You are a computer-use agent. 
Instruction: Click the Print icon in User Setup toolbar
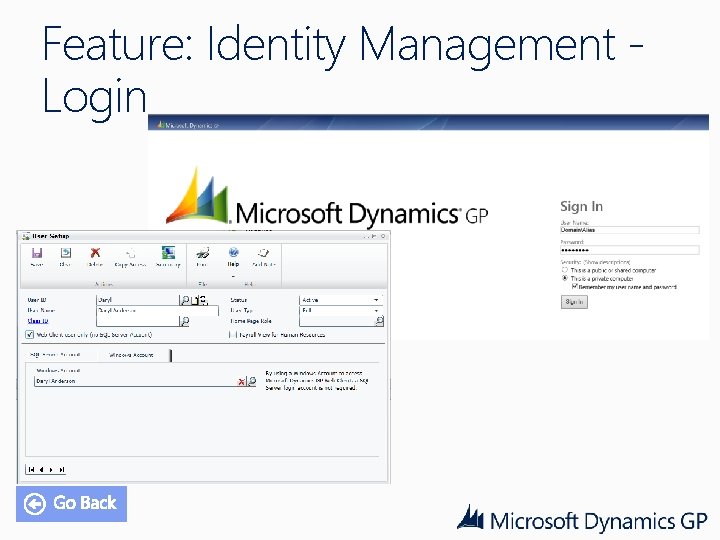(202, 253)
